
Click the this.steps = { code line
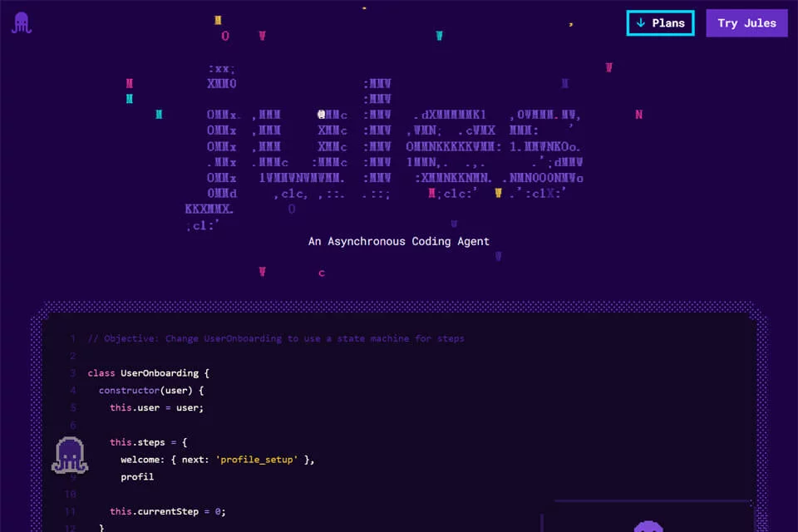(x=149, y=442)
